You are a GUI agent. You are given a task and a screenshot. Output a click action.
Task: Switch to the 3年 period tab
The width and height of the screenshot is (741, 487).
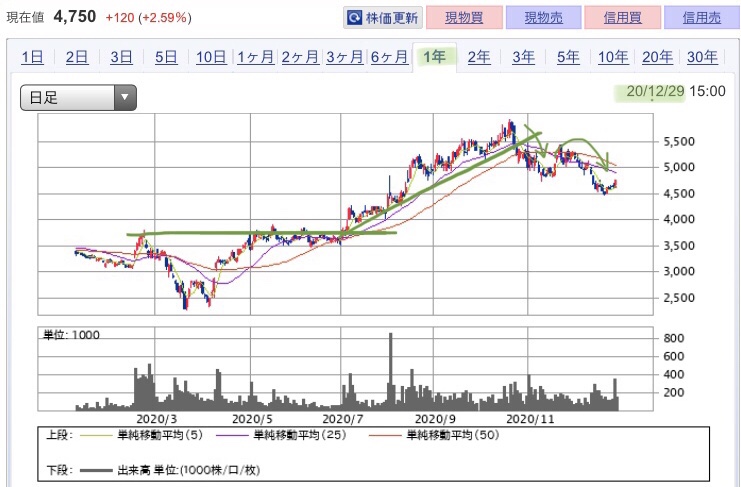pos(524,57)
